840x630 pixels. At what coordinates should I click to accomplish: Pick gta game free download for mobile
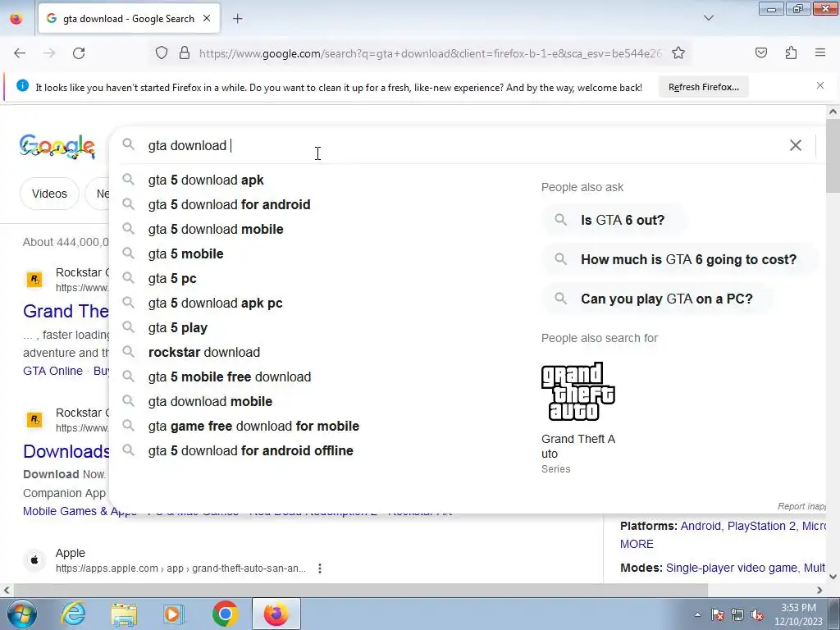click(254, 427)
